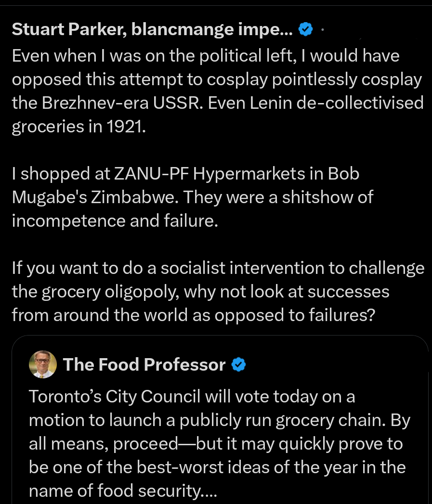Click Stuart Parker's blue verified badge
432x504 pixels.
coord(305,30)
